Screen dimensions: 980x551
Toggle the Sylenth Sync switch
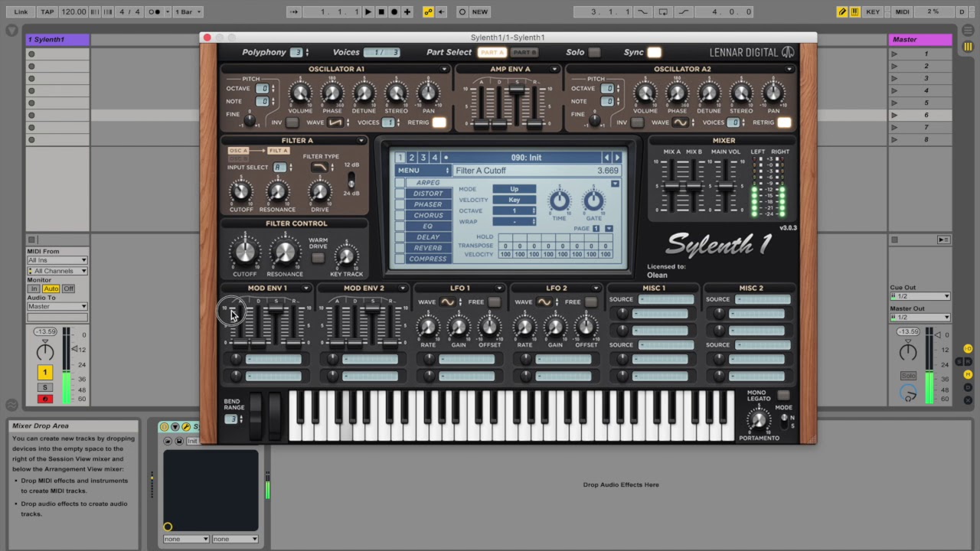click(654, 52)
